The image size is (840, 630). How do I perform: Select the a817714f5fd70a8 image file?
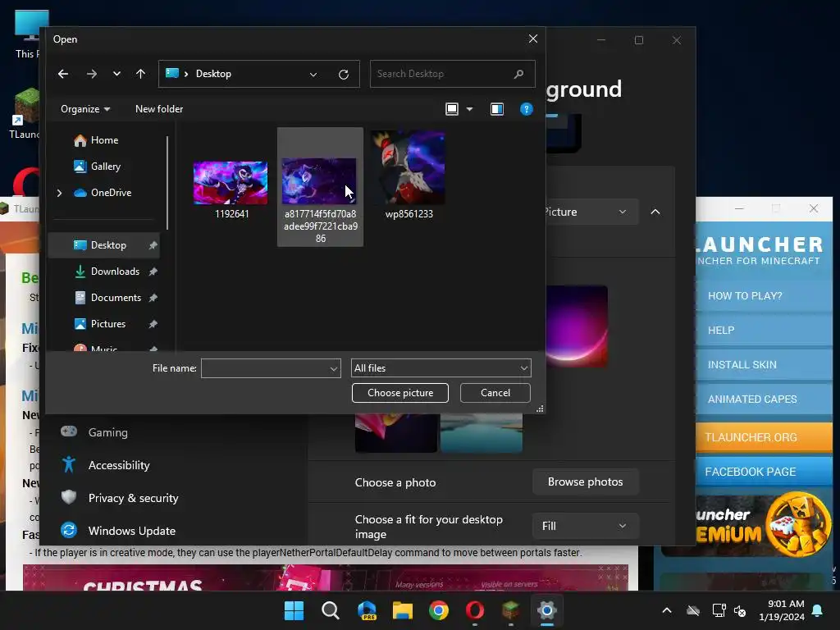tap(320, 188)
